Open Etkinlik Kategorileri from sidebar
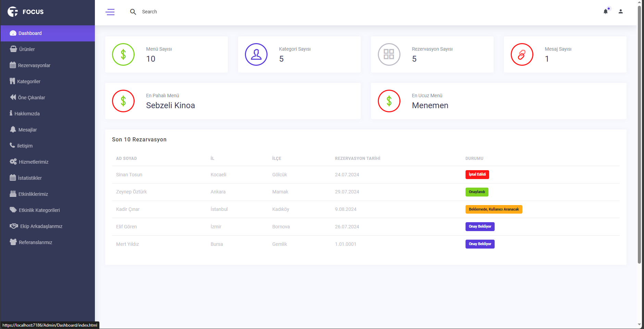Screen dimensions: 644x329 click(39, 210)
